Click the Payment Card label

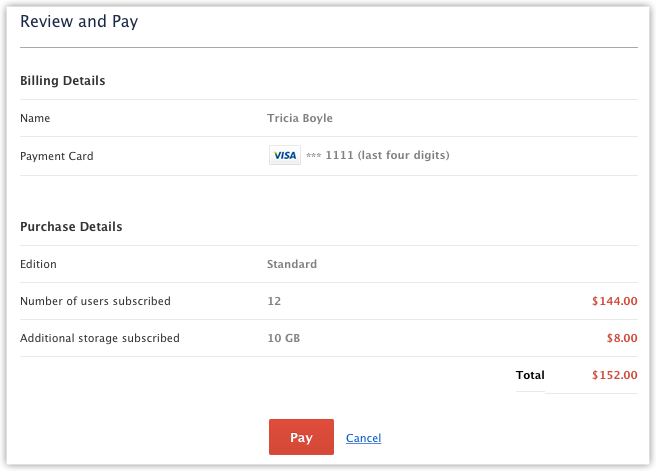pyautogui.click(x=57, y=156)
